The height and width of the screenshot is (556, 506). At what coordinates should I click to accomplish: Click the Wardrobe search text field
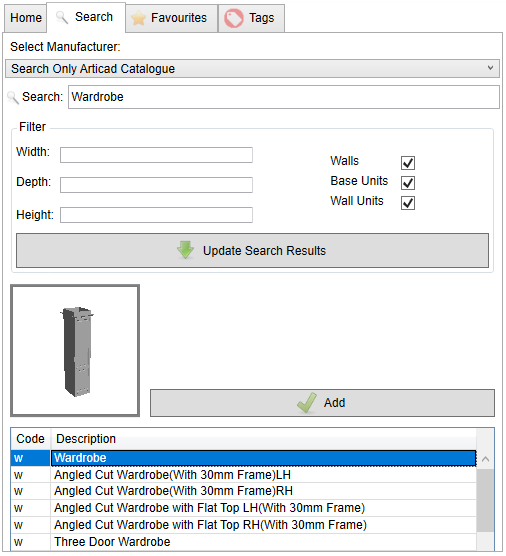[284, 97]
